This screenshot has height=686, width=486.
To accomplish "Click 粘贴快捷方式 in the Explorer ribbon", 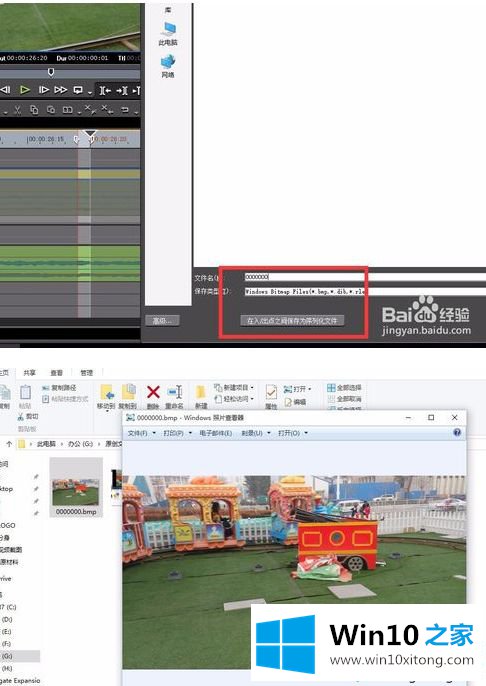I will point(65,399).
